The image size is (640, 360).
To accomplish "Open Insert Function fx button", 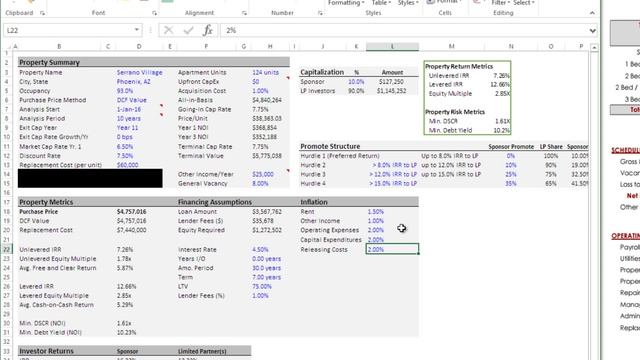I will tap(208, 30).
